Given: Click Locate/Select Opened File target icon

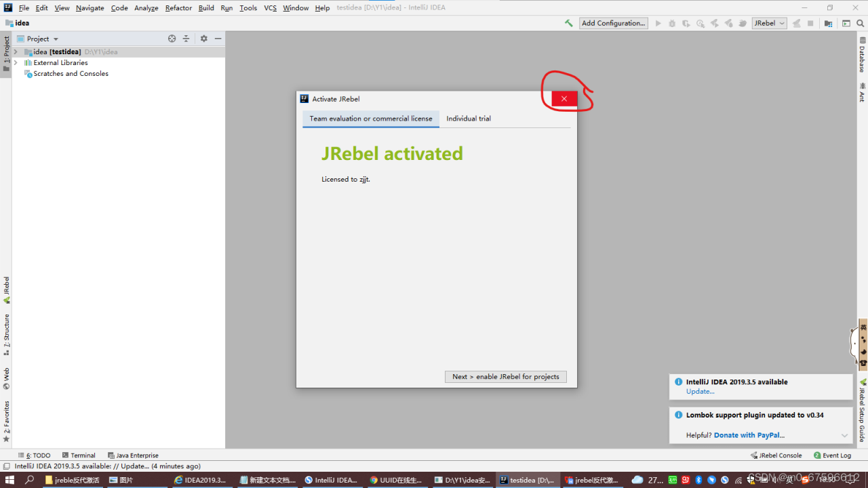Looking at the screenshot, I should [172, 39].
